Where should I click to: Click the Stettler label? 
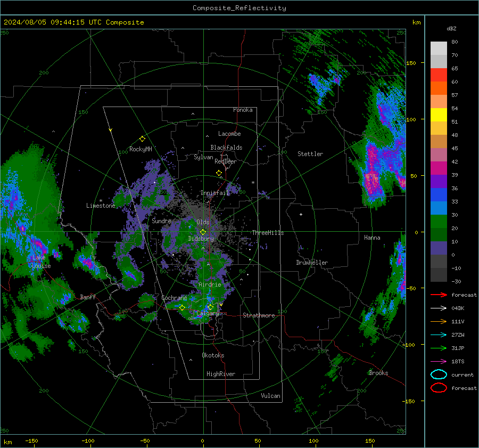pos(310,154)
